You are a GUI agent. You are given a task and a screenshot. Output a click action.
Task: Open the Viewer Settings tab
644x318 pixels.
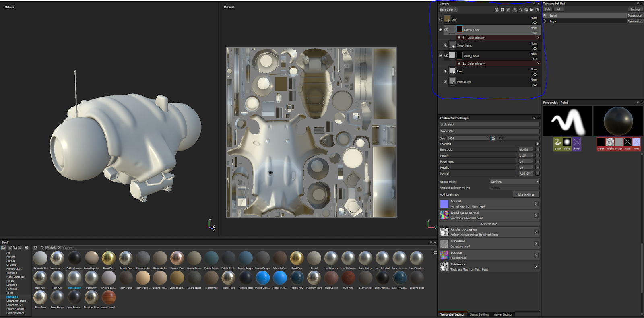click(503, 314)
